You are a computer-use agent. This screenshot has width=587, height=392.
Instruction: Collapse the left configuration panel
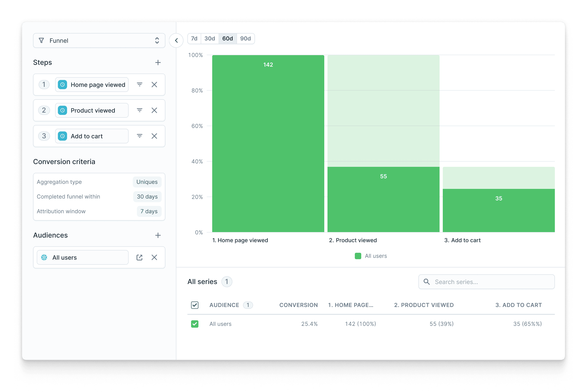pyautogui.click(x=176, y=40)
